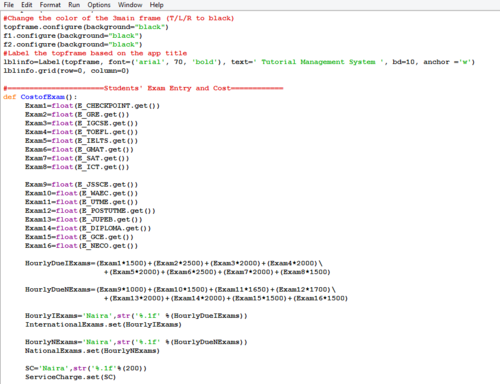Click the HourlyNExams='Naira' assignment line
This screenshot has width=500, height=384.
pyautogui.click(x=136, y=342)
